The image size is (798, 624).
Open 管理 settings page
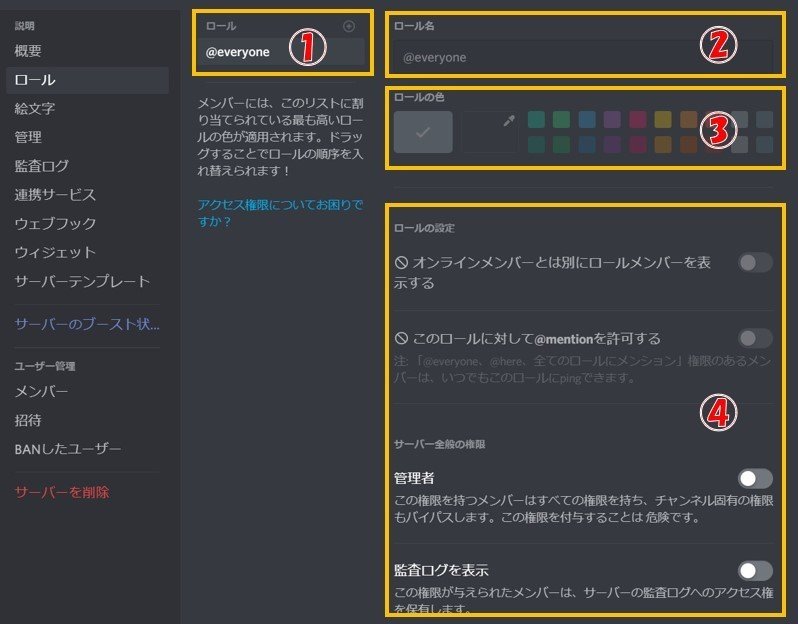87,137
